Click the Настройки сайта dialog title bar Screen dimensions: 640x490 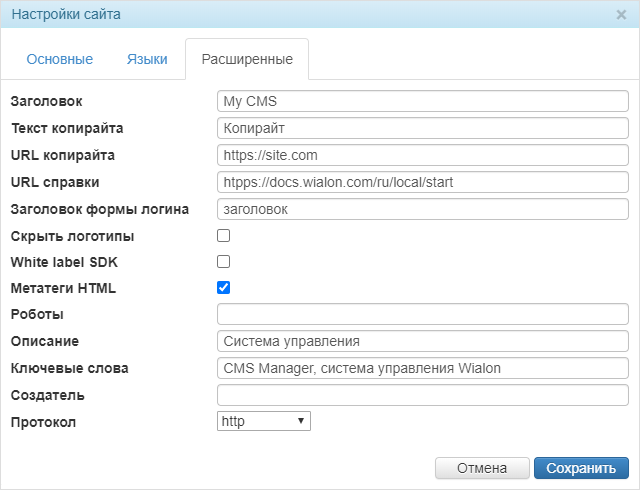[x=300, y=15]
